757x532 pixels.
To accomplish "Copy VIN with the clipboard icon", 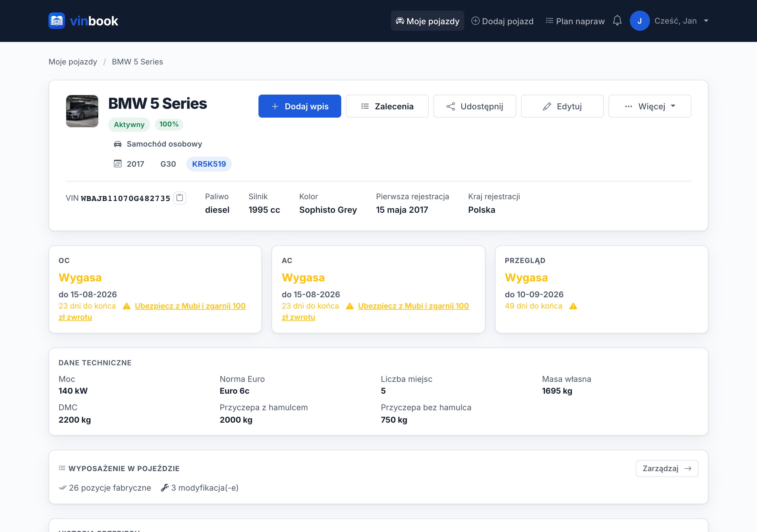I will point(180,198).
